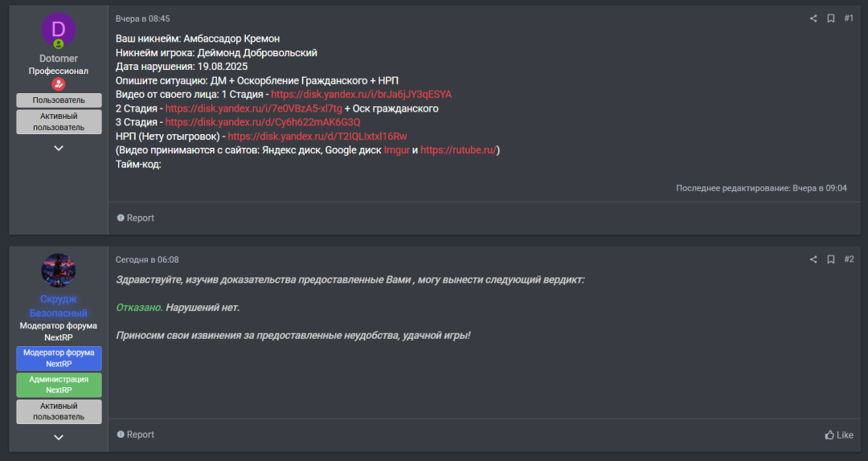Expand Скрудж Безопасный's user info chevron
The width and height of the screenshot is (868, 461).
point(59,437)
